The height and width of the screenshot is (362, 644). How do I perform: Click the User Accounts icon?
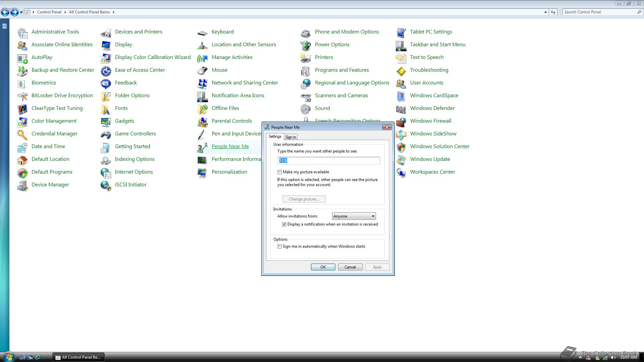401,83
